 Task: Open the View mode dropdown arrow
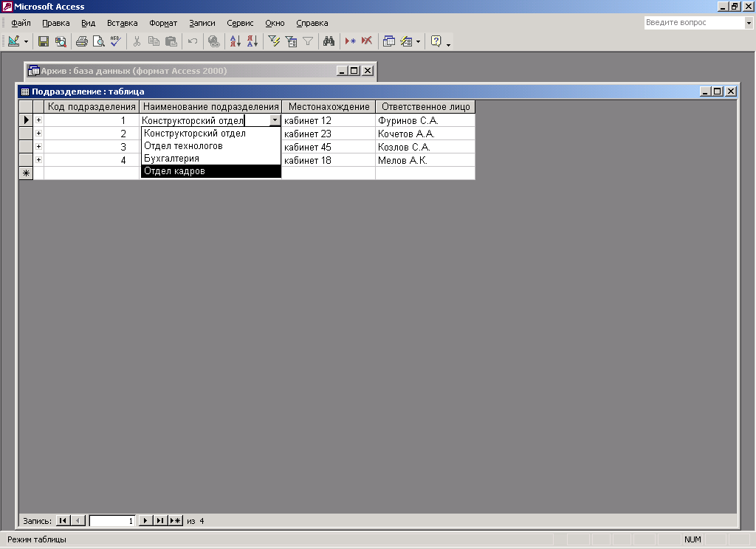pos(26,41)
